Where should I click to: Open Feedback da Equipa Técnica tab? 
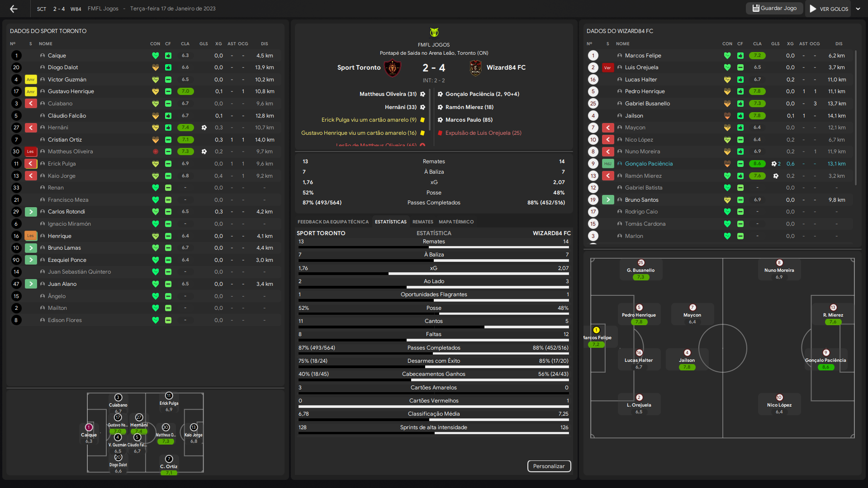[333, 222]
